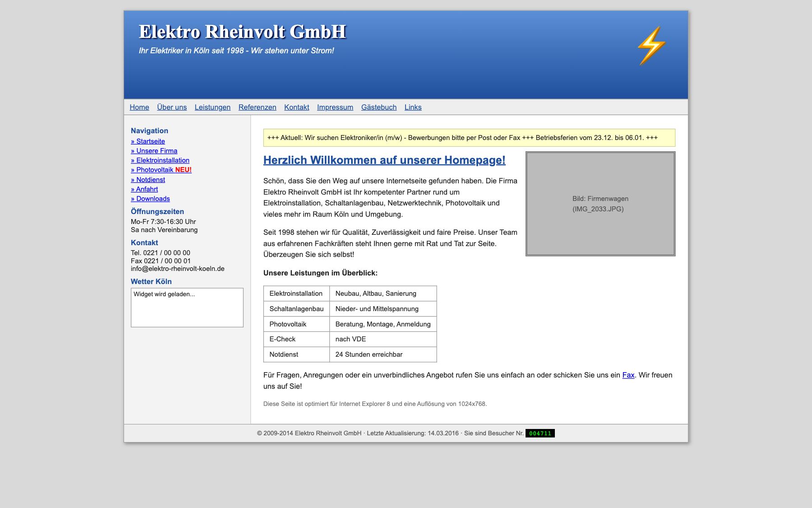Select Kontakt in the top menu
This screenshot has width=812, height=508.
(296, 107)
